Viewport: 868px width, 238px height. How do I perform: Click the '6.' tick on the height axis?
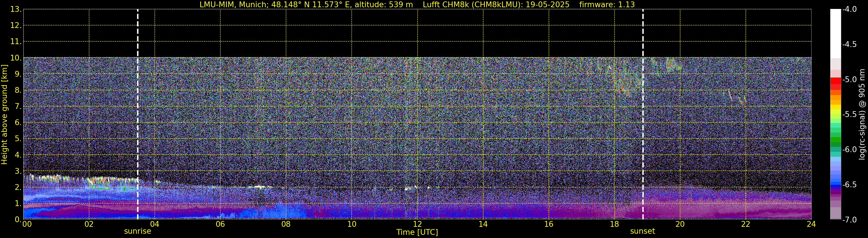point(18,123)
